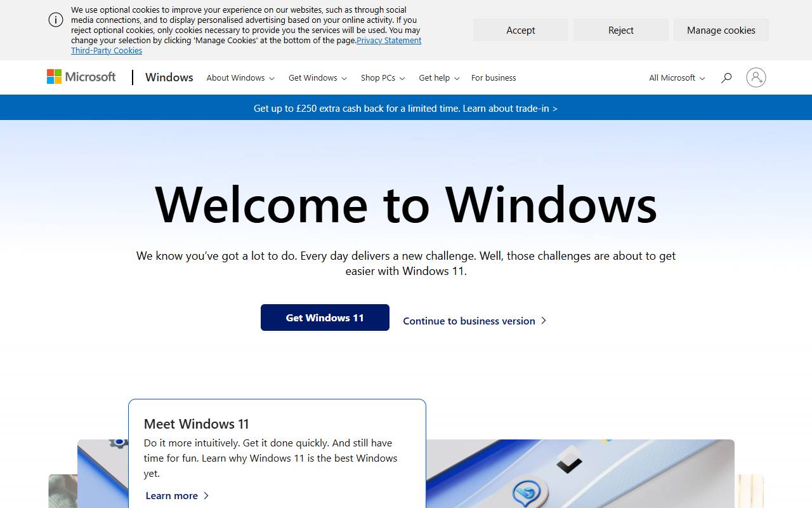This screenshot has width=812, height=508.
Task: Expand the Shop PCs menu
Action: pos(383,77)
